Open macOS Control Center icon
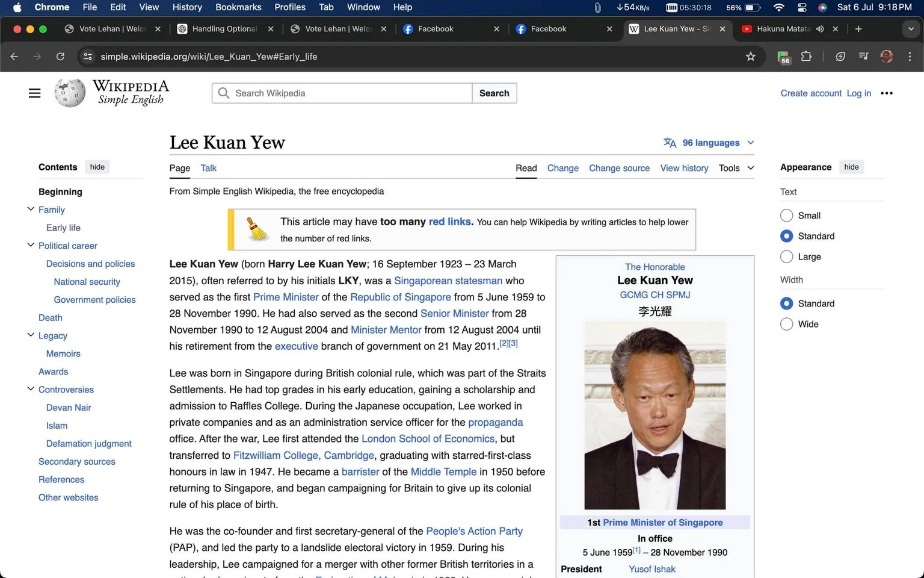 click(802, 7)
